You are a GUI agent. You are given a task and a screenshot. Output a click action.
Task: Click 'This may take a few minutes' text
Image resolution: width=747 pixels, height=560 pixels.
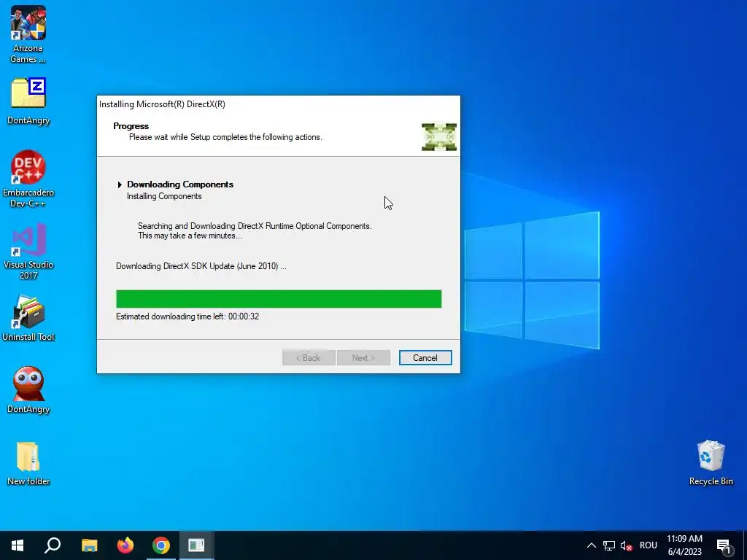(x=190, y=236)
